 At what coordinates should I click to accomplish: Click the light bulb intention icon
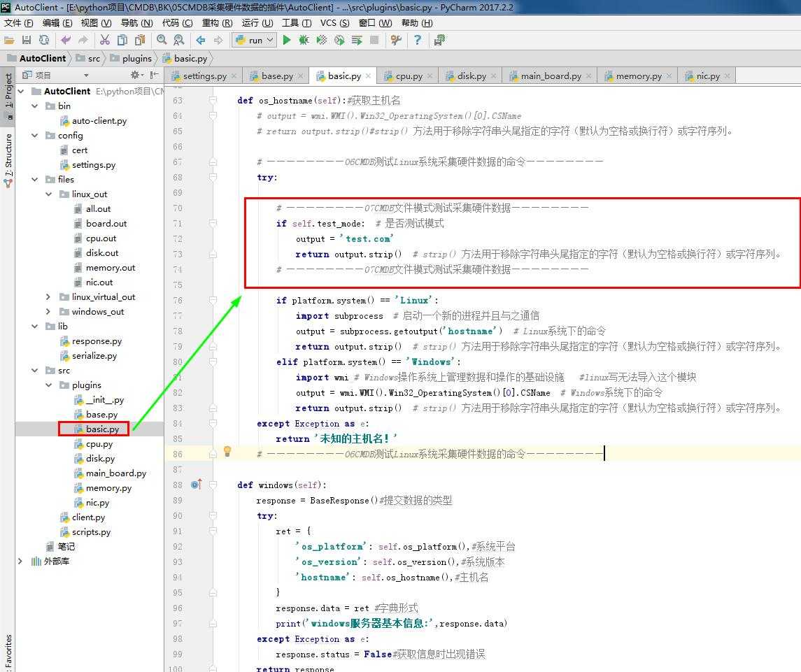click(x=227, y=452)
